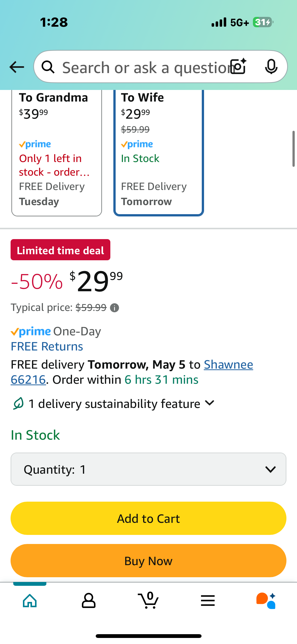Open the FREE Returns link

pyautogui.click(x=47, y=346)
